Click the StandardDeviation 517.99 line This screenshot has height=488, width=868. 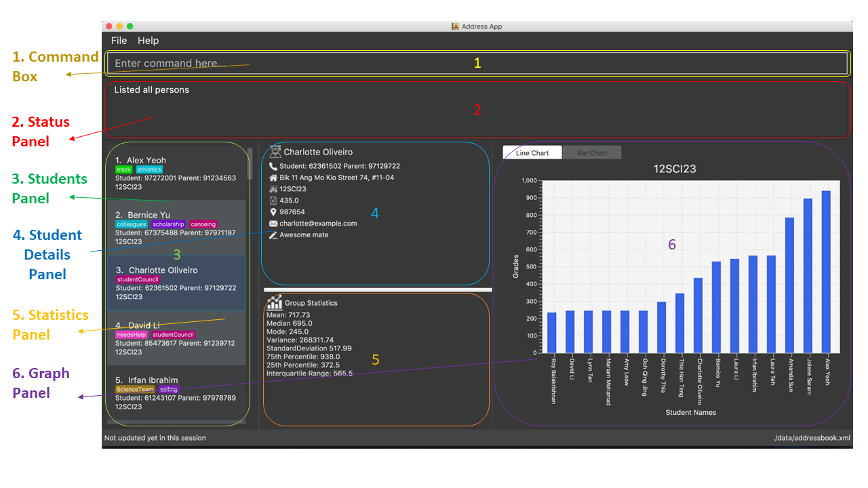point(309,348)
